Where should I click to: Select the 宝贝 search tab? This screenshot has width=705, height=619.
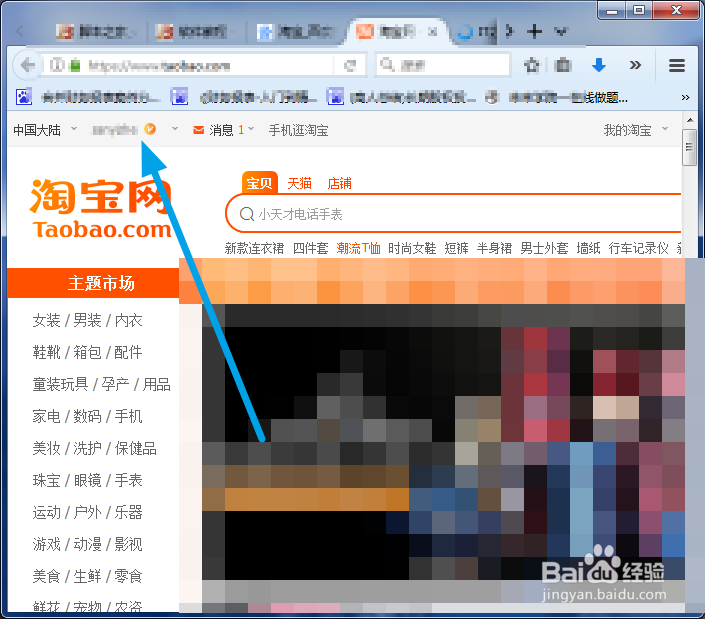(x=259, y=183)
